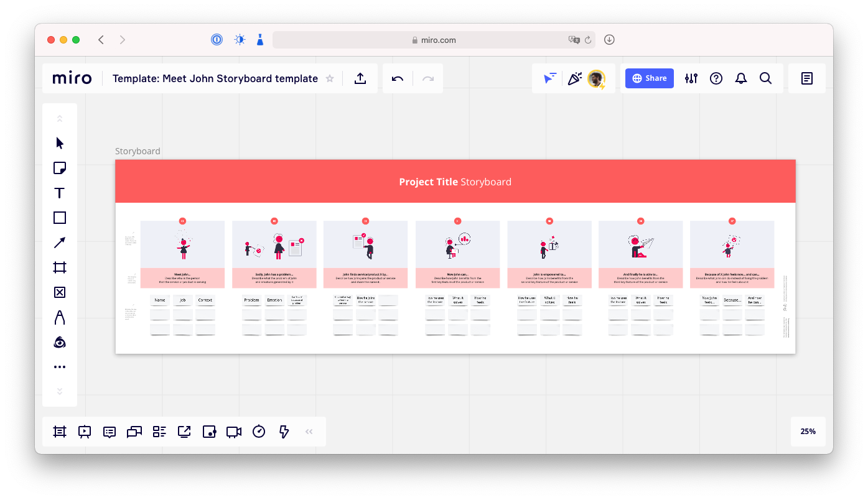This screenshot has width=868, height=500.
Task: Collapse the bottom toolbar with chevrons
Action: point(309,432)
